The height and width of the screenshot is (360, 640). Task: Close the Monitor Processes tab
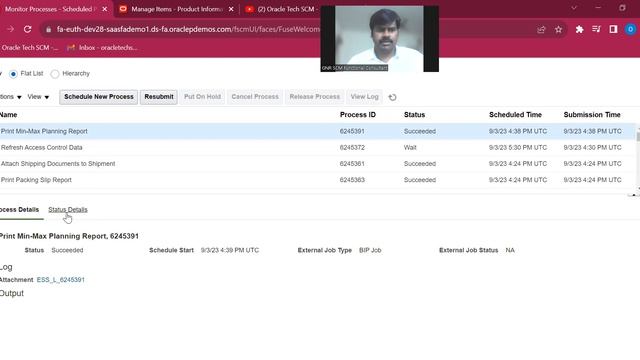click(104, 9)
